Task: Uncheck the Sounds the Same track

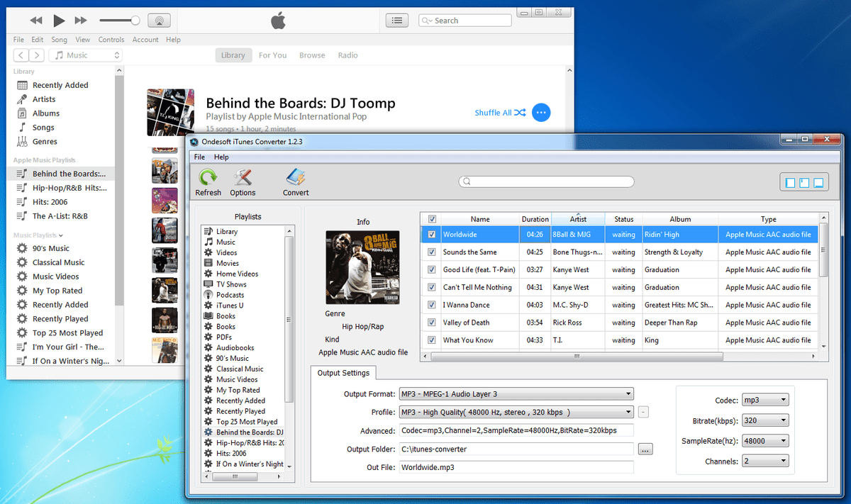Action: pyautogui.click(x=431, y=252)
